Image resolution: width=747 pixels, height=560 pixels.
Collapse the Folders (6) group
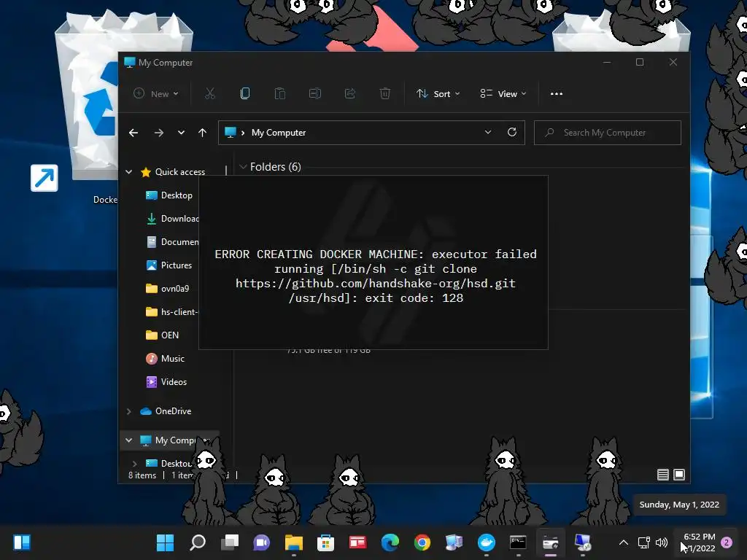243,167
